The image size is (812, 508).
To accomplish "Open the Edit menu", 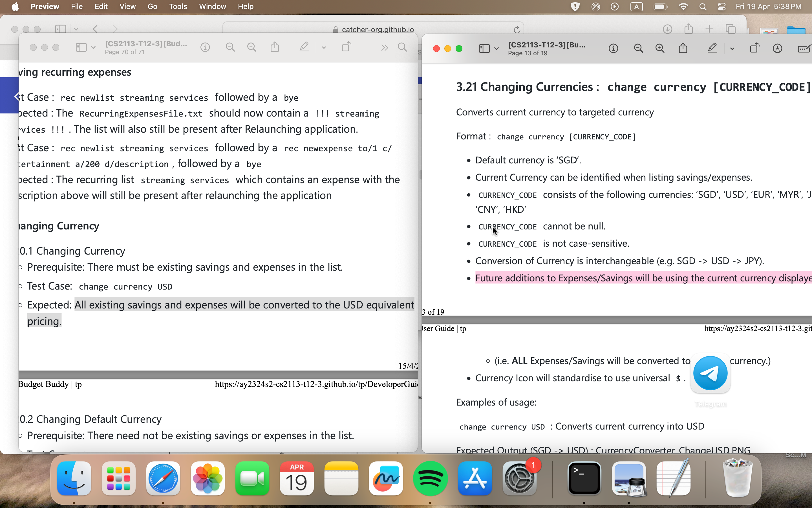I will coord(101,6).
